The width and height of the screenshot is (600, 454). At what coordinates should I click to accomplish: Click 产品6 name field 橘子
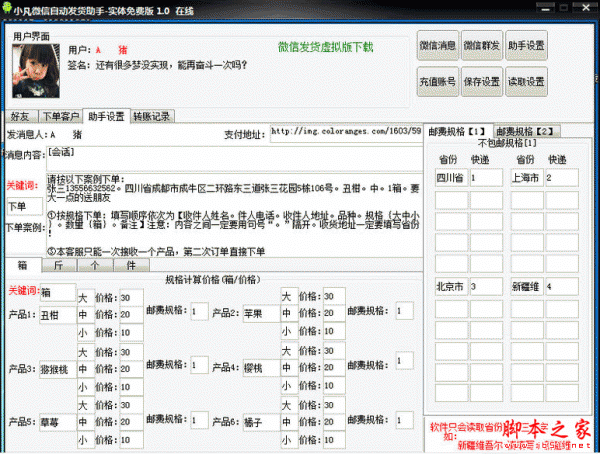point(261,423)
